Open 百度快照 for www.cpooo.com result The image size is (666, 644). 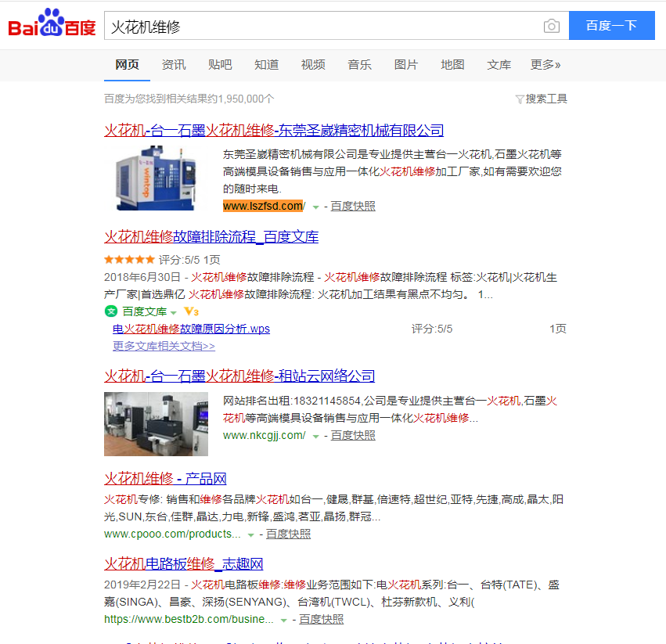point(289,534)
